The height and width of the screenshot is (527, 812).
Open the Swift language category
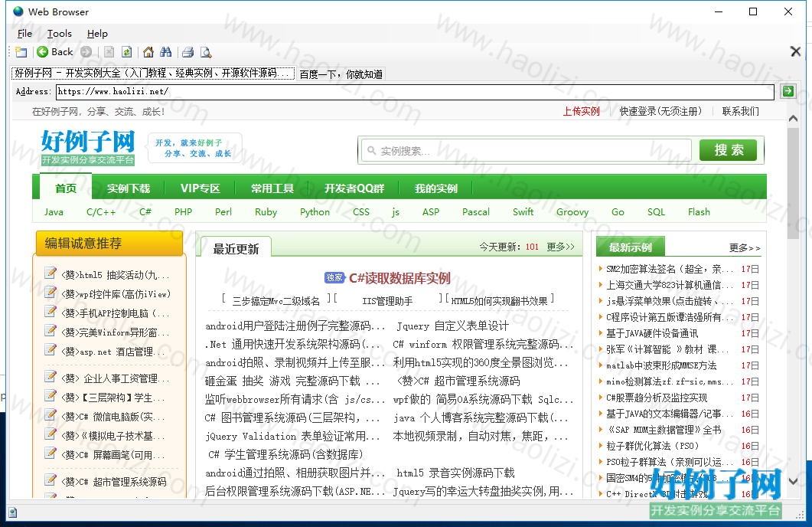click(x=523, y=212)
